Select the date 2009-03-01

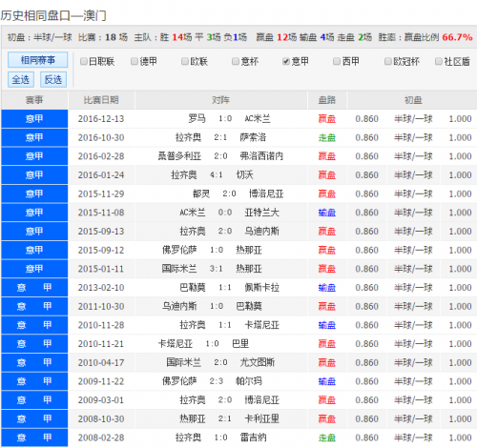101,400
